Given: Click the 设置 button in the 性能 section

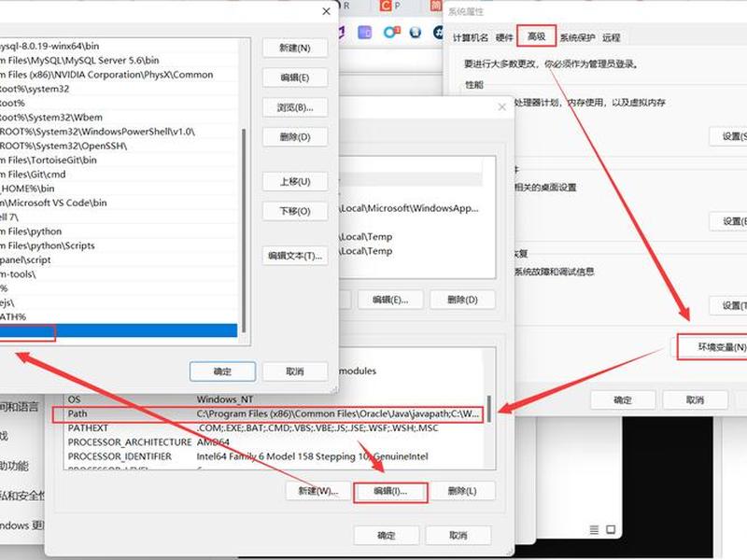Looking at the screenshot, I should pyautogui.click(x=728, y=136).
